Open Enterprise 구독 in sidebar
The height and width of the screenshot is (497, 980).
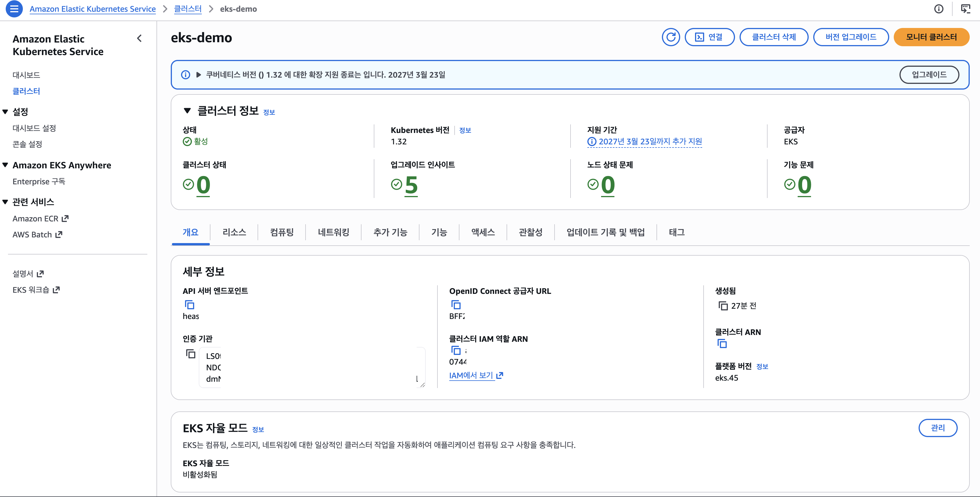(39, 182)
